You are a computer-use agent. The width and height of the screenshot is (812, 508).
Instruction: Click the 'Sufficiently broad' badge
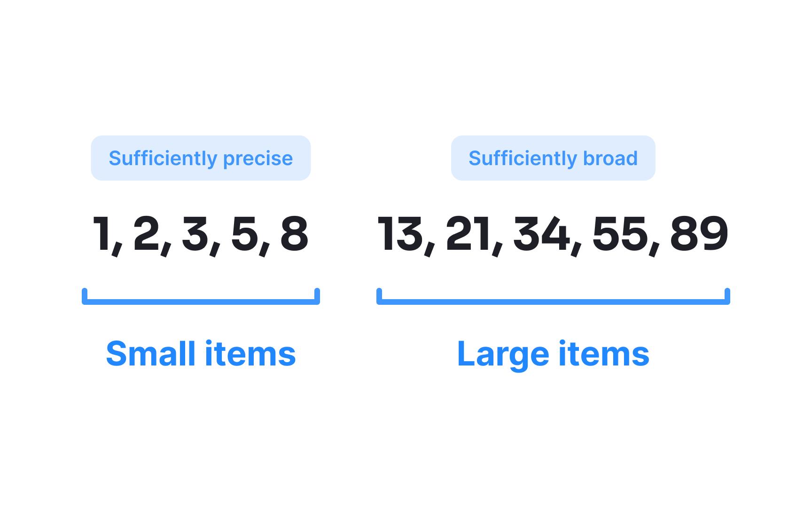tap(553, 158)
